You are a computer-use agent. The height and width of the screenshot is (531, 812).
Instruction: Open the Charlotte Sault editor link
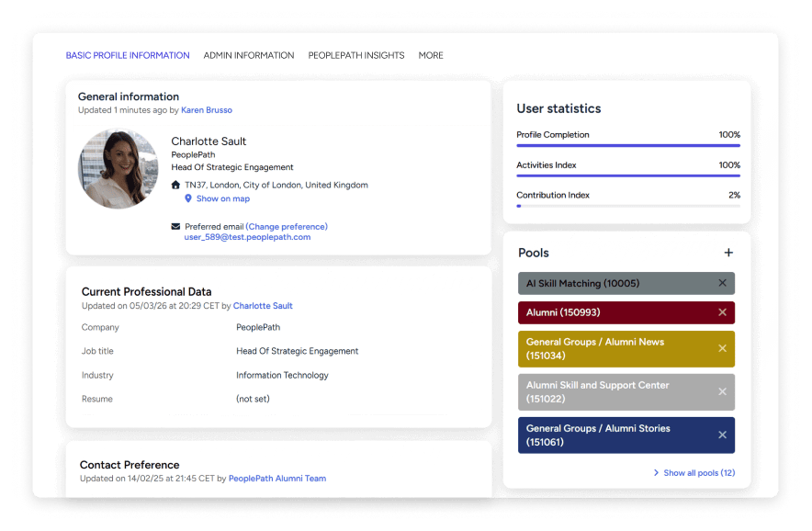point(263,305)
